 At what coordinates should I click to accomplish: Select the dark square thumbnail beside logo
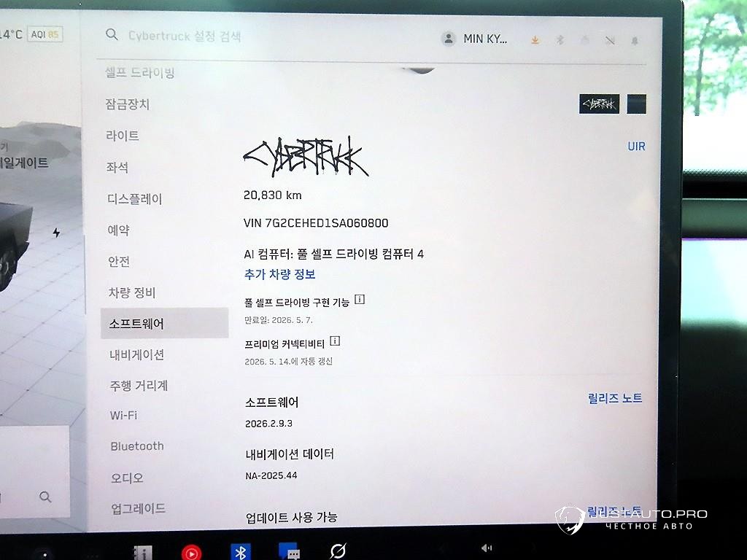pyautogui.click(x=636, y=104)
